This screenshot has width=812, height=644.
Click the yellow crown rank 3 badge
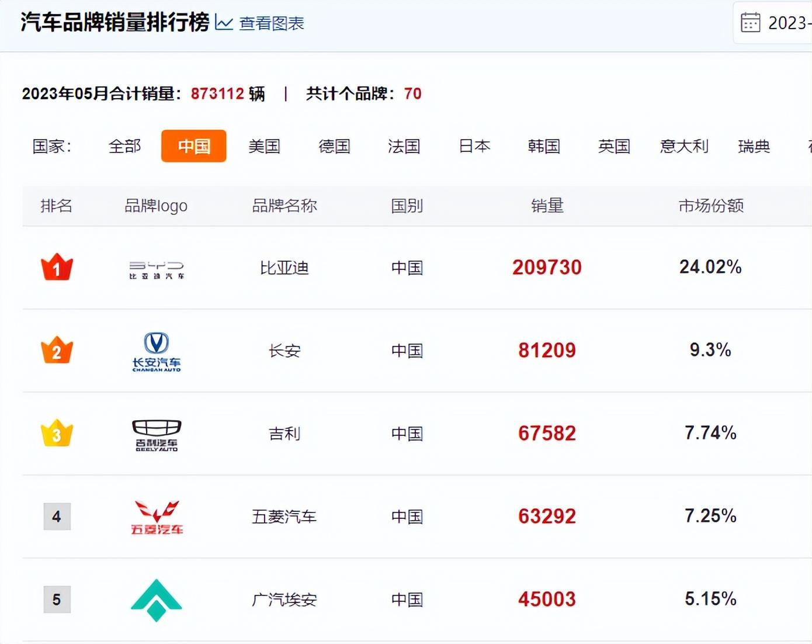[x=57, y=433]
